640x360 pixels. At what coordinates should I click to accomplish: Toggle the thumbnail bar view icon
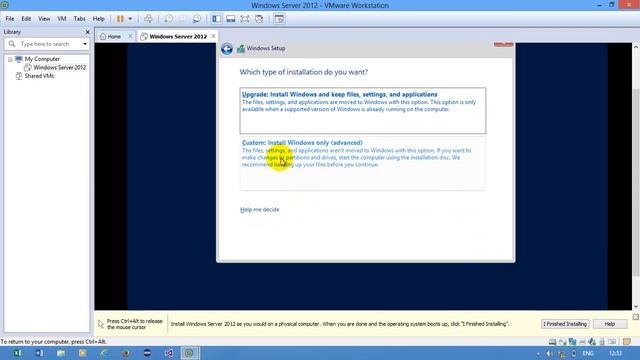231,19
